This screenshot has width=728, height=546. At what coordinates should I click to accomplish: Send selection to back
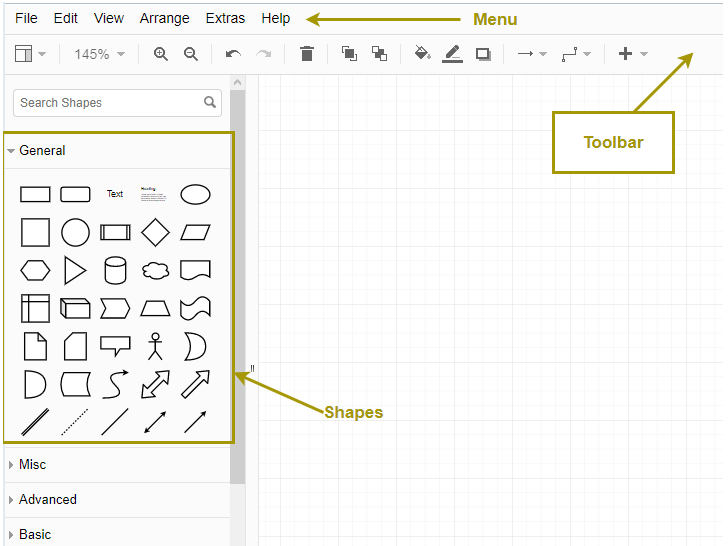379,54
